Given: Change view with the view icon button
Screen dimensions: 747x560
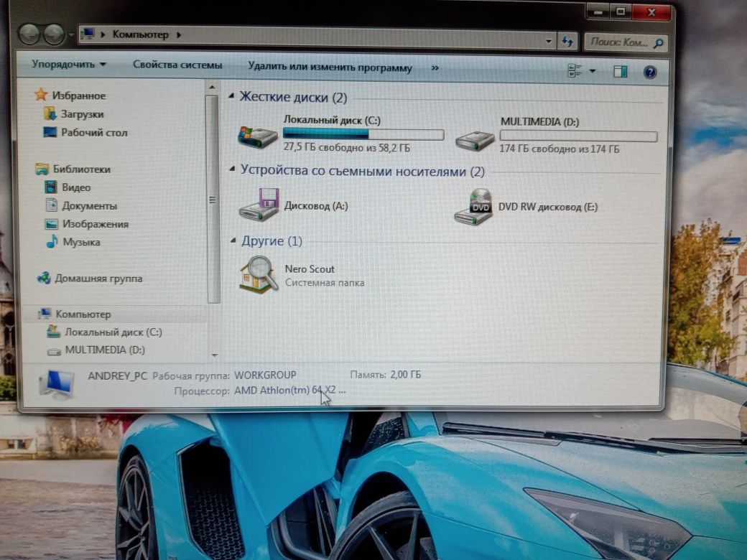Looking at the screenshot, I should click(x=575, y=71).
